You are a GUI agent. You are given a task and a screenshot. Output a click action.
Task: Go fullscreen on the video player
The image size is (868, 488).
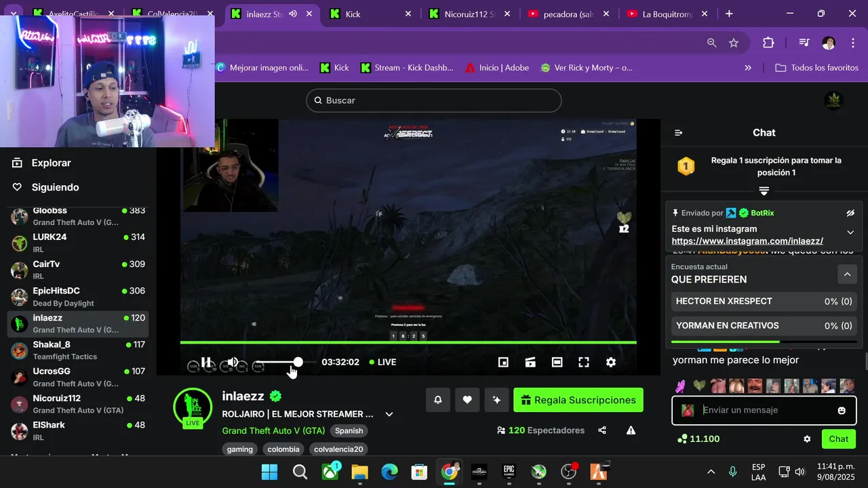tap(583, 362)
